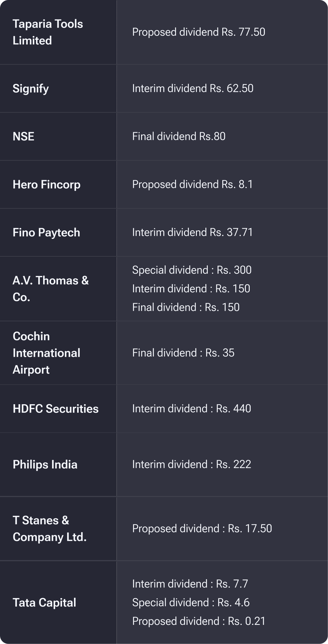Image resolution: width=328 pixels, height=644 pixels.
Task: Click Proposed dividend Rs. 77.50 text
Action: (x=199, y=32)
